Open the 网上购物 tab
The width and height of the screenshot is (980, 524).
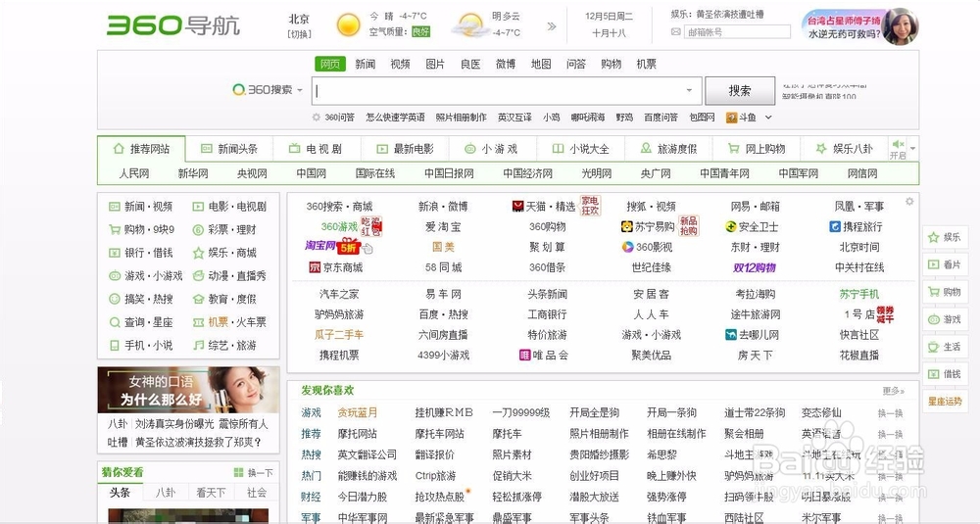pos(757,149)
